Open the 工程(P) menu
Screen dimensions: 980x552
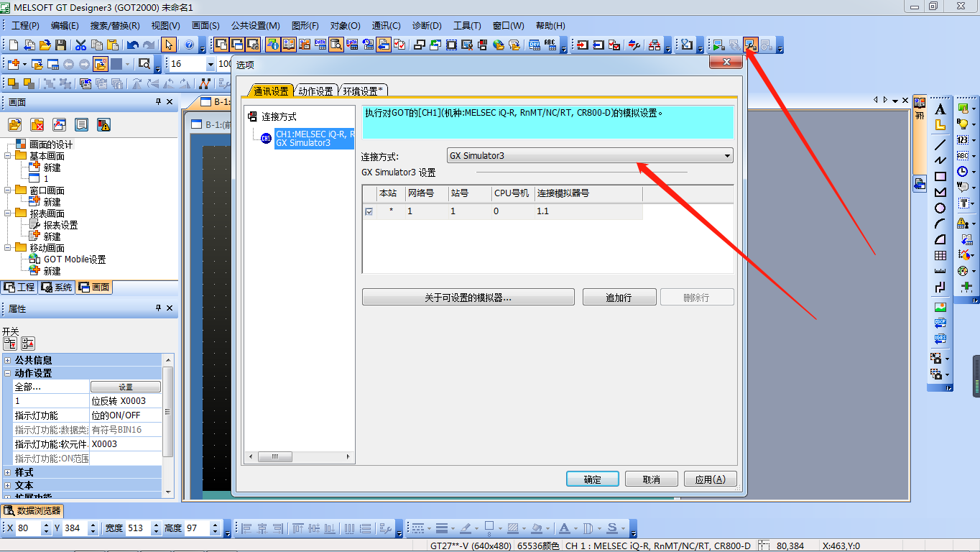click(25, 25)
